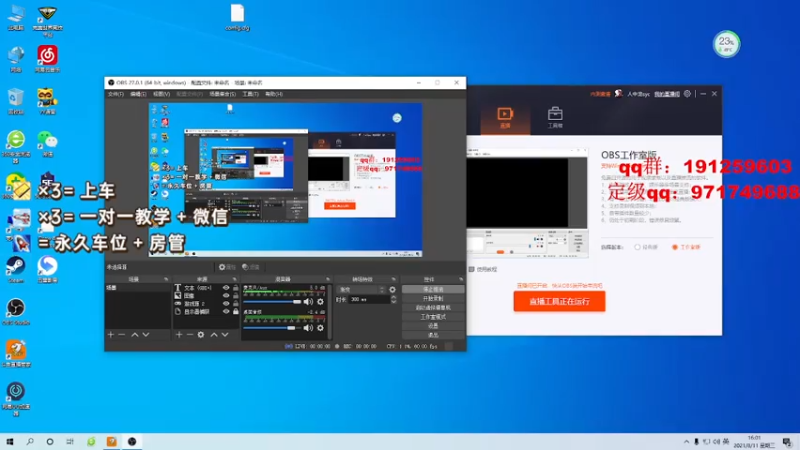Click Settings button in OBS controls
The image size is (800, 450).
(433, 326)
